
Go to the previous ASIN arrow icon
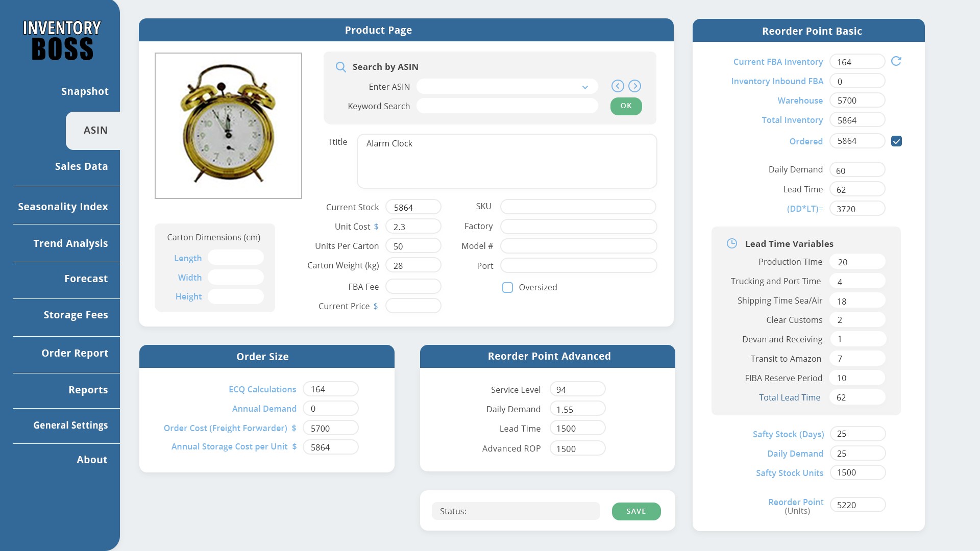pos(618,86)
